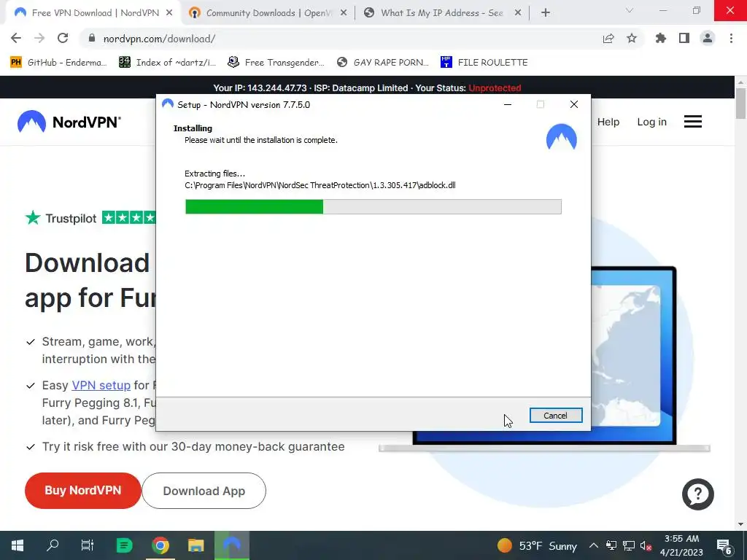Click the Buy NordVPN button
This screenshot has height=560, width=747.
[x=83, y=491]
